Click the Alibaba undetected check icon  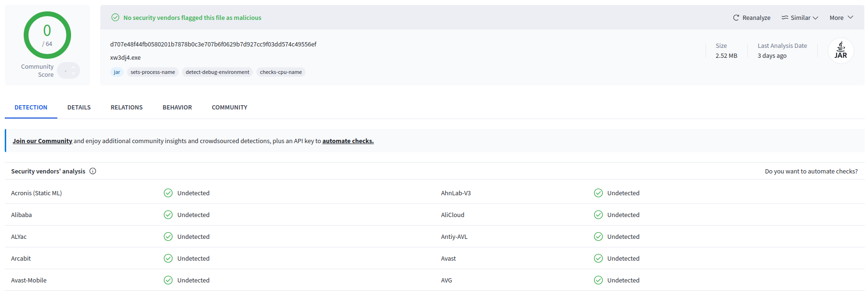click(x=168, y=215)
